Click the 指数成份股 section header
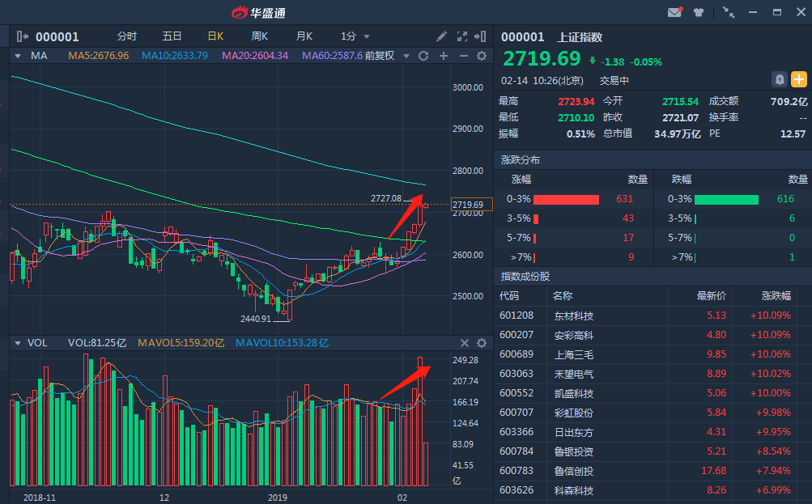The image size is (812, 504). pos(525,277)
